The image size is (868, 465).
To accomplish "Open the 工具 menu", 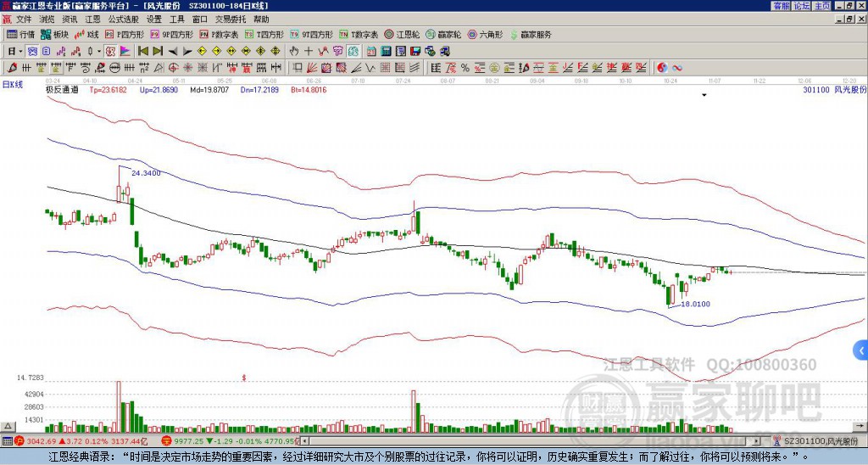I will click(176, 20).
